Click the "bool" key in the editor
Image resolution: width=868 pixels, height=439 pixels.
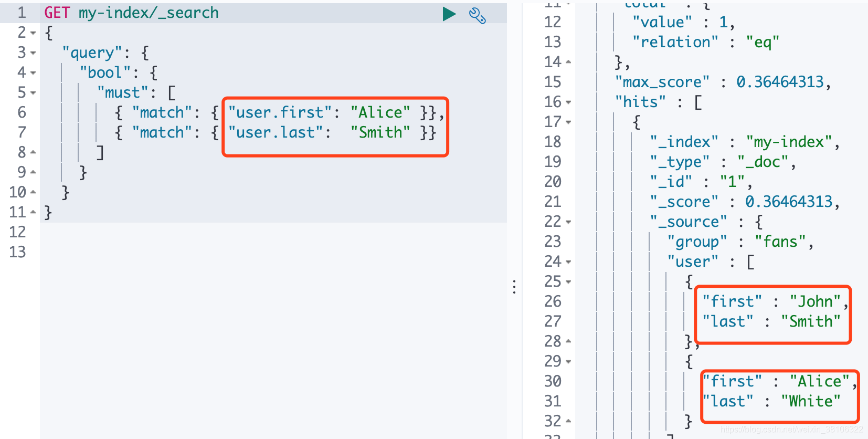[x=105, y=72]
